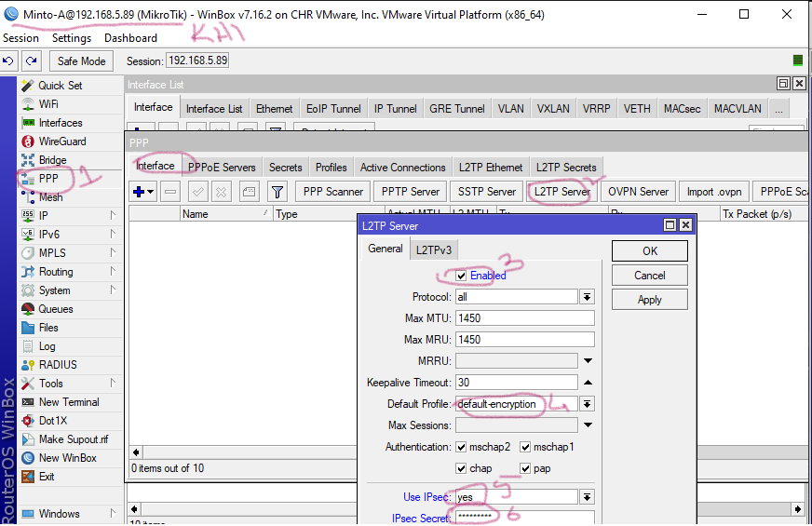This screenshot has width=812, height=526.
Task: Click the PPP Scanner button
Action: tap(333, 192)
